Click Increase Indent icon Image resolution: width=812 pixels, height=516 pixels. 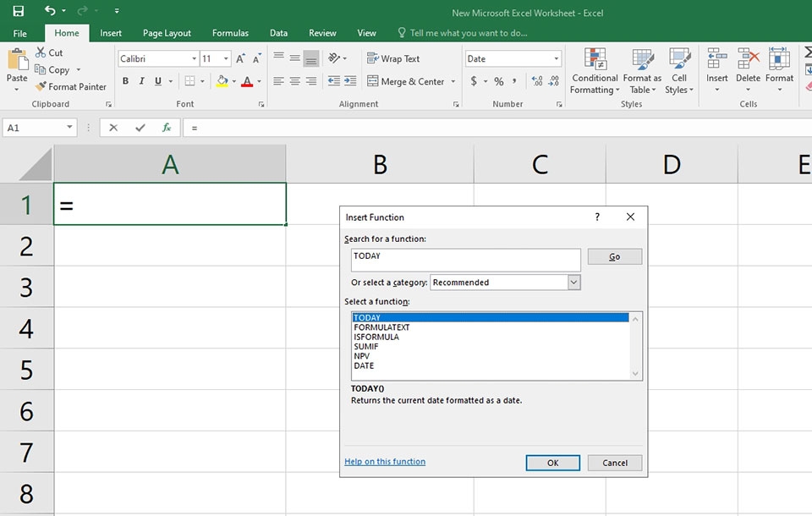[350, 81]
